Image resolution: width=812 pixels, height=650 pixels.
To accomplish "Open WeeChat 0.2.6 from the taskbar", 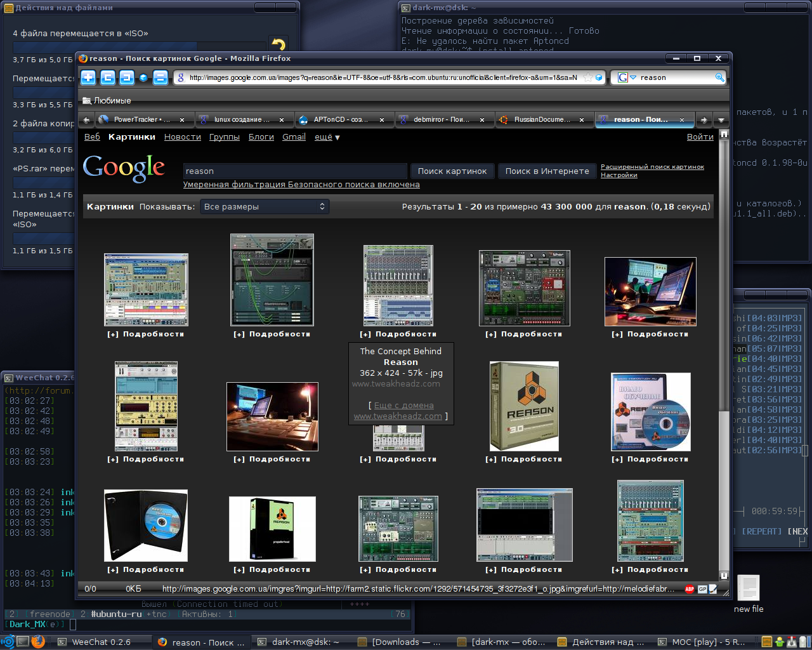I will point(101,642).
